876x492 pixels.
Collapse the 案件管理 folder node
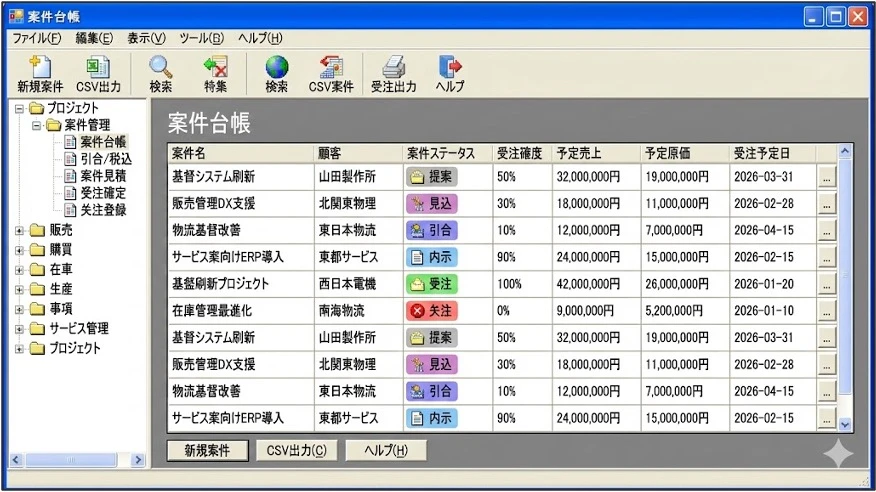(37, 125)
